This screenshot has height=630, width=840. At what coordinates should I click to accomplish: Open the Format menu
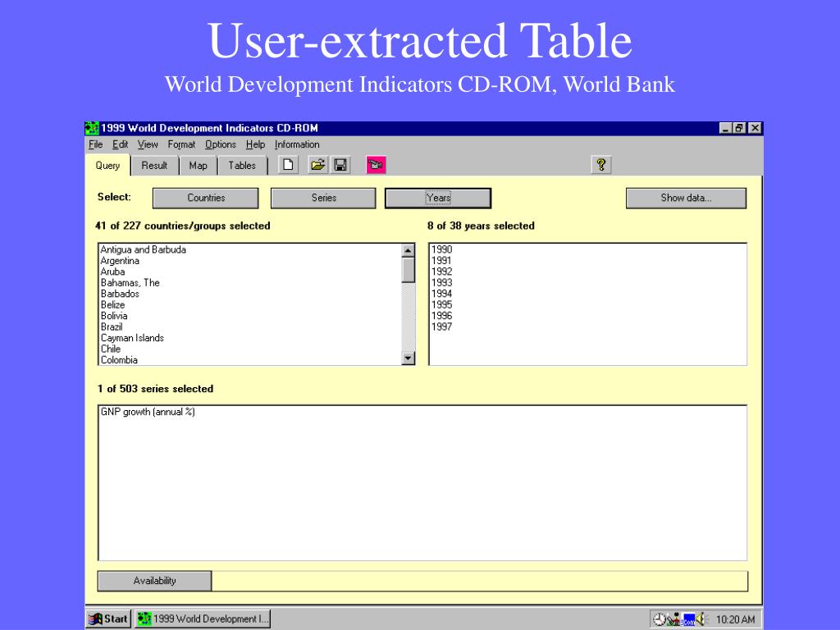pos(181,144)
